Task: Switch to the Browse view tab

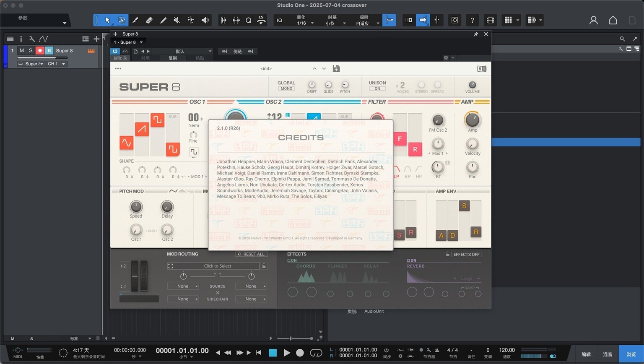Action: click(x=631, y=354)
